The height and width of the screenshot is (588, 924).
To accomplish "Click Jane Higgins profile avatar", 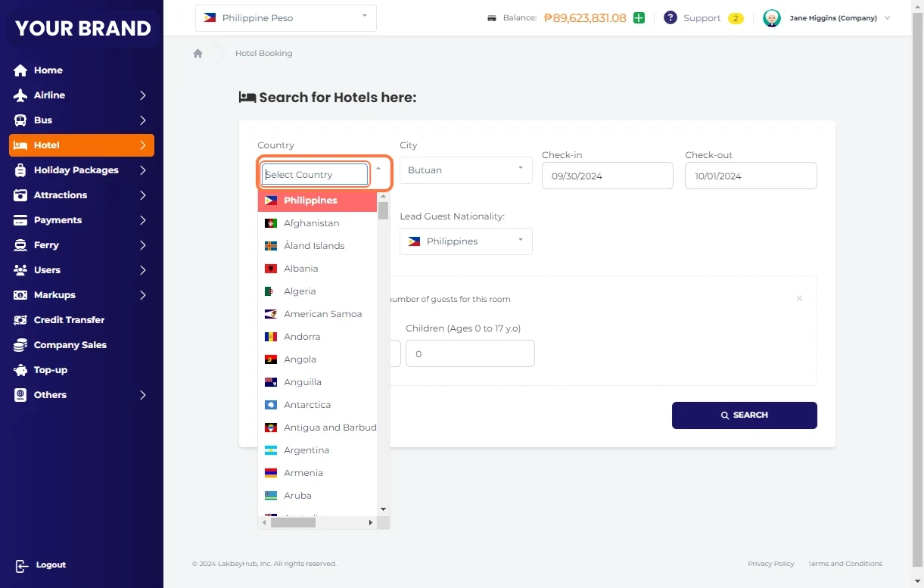I will click(x=771, y=18).
